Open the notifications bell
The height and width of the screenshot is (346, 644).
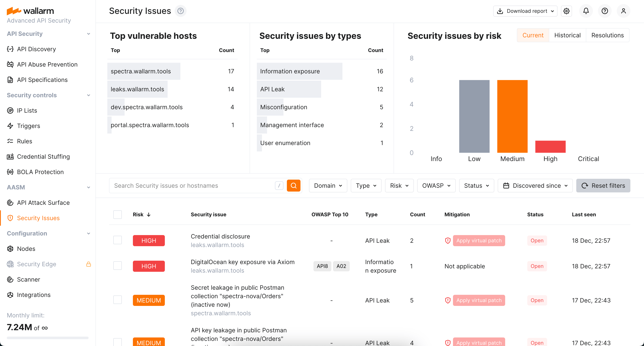point(586,11)
